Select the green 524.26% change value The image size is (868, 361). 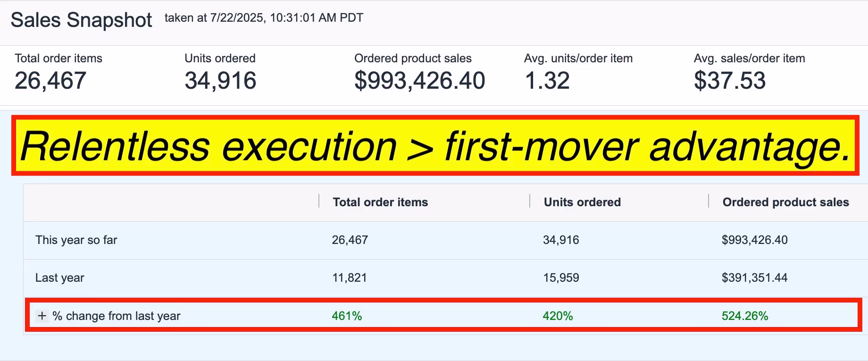pos(745,316)
